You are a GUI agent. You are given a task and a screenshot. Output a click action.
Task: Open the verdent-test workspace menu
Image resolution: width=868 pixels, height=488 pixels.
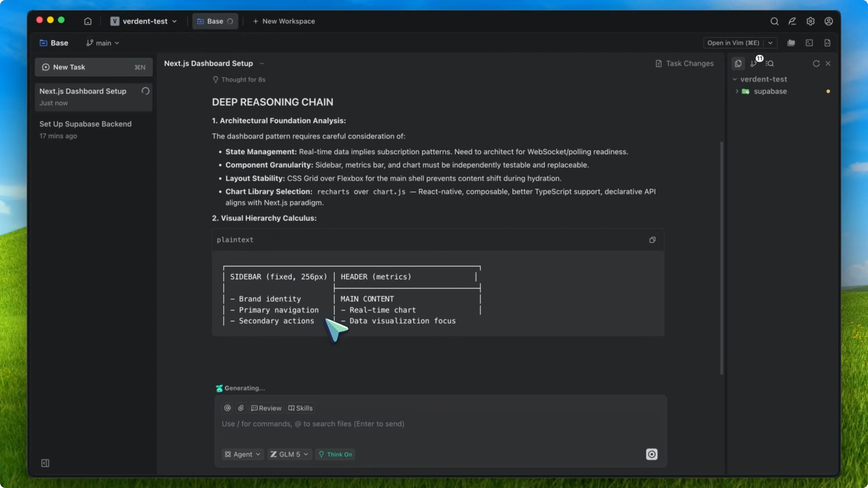(x=144, y=21)
